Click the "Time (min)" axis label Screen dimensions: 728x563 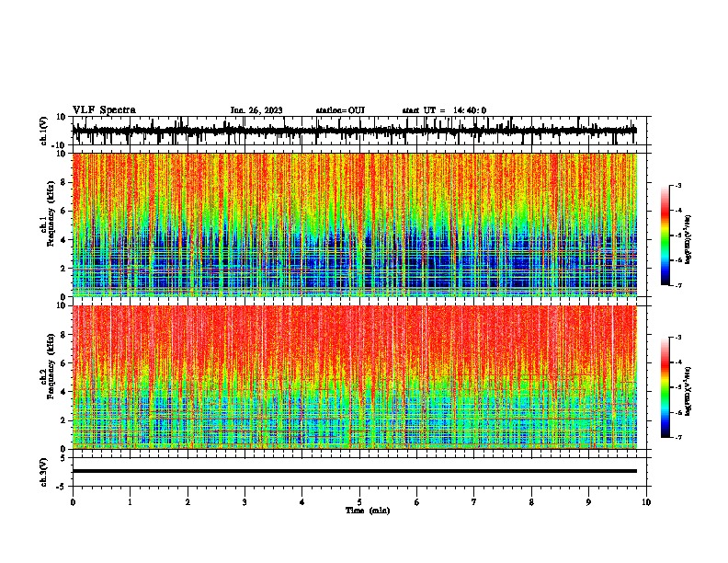368,511
